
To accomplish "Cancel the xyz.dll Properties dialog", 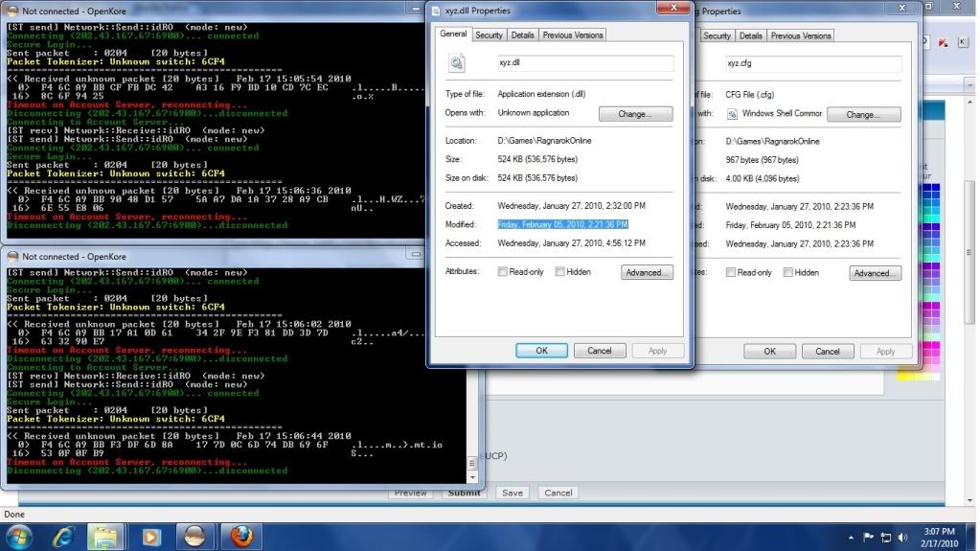I will click(x=600, y=351).
